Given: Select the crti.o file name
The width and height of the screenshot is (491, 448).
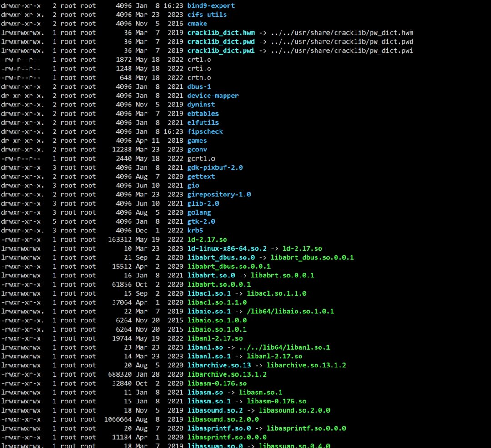Looking at the screenshot, I should [x=199, y=69].
